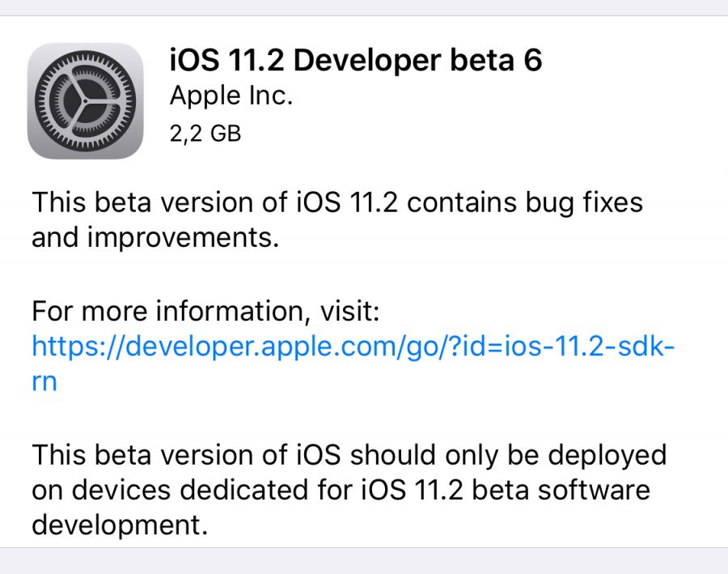Image resolution: width=728 pixels, height=574 pixels.
Task: Click the gray divider bar at screen bottom
Action: 364,563
